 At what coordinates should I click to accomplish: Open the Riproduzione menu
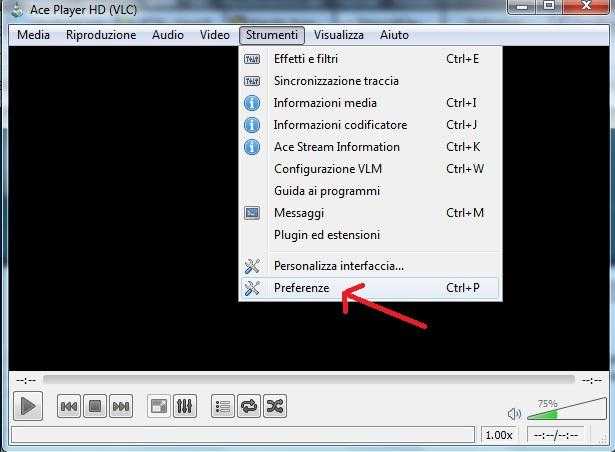(x=101, y=35)
